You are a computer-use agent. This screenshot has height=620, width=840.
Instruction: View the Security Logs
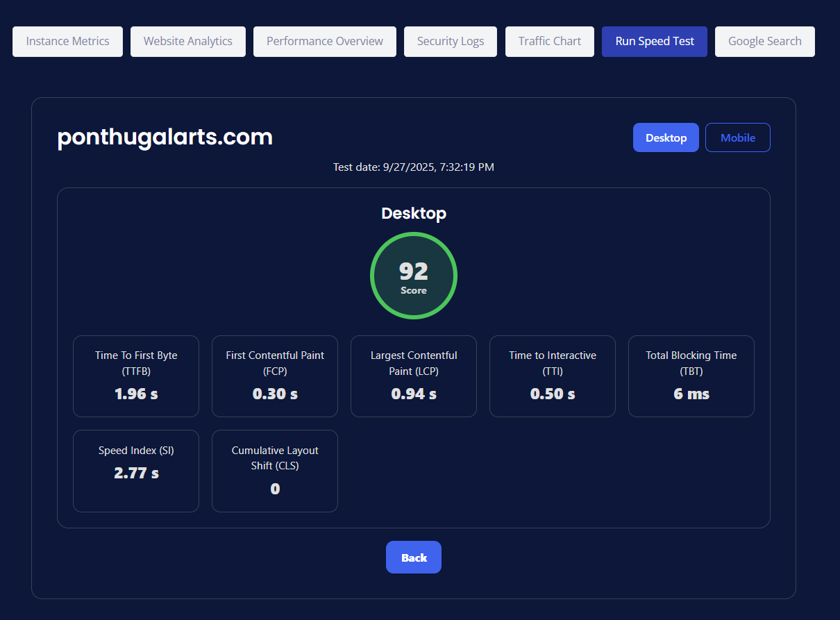(450, 41)
